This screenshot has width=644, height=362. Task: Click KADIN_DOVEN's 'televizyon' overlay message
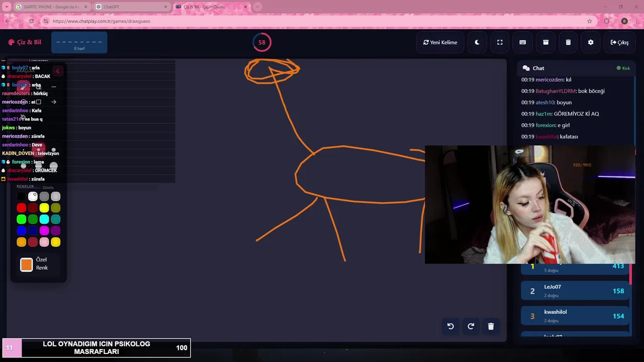click(x=30, y=153)
